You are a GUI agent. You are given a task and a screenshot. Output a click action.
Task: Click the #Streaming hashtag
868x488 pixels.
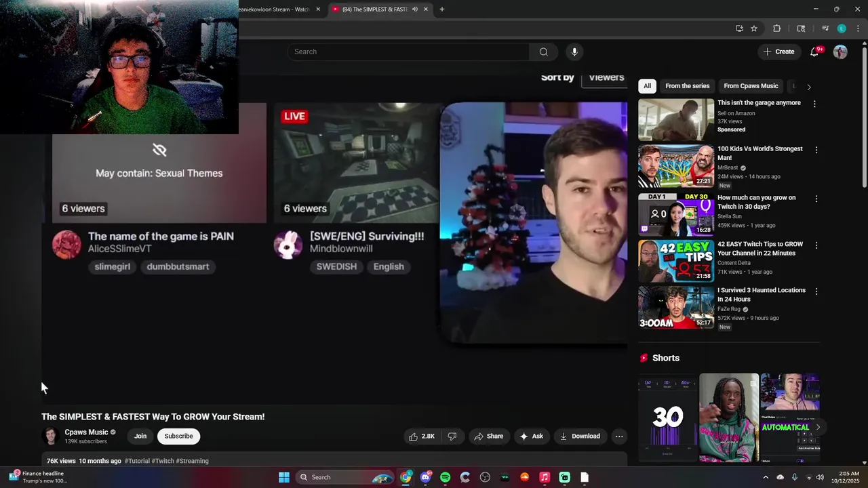(193, 461)
